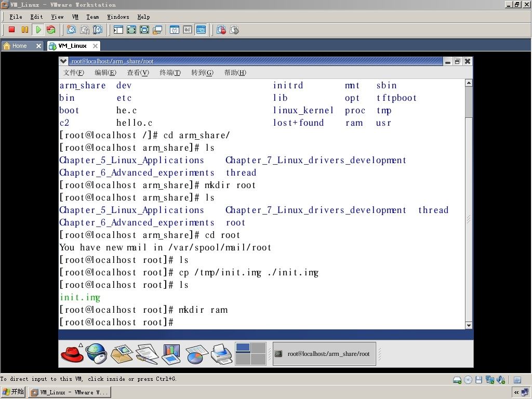Click the Windows 开始 start button
532x399 pixels.
tap(13, 392)
